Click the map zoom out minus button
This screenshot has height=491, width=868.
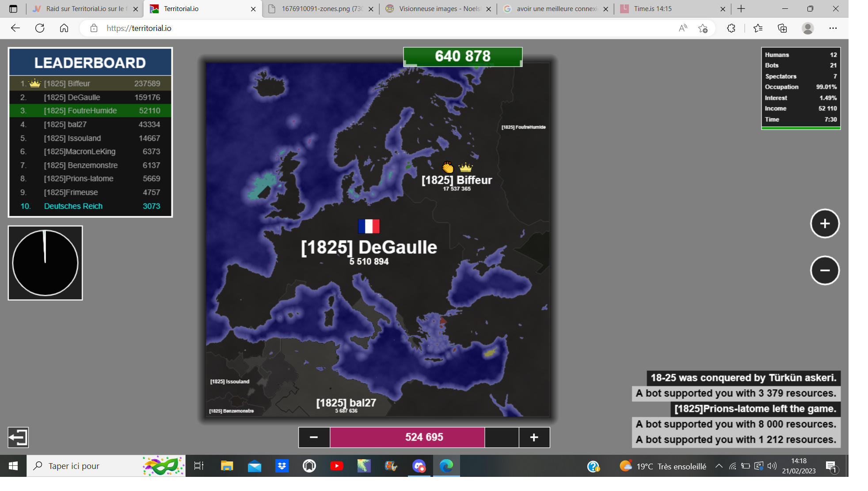824,270
